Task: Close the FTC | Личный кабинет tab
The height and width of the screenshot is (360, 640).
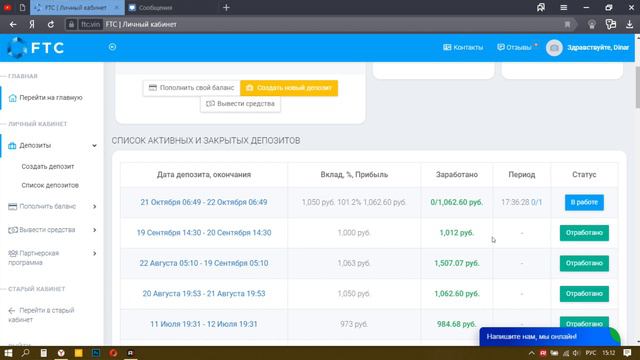Action: (117, 8)
